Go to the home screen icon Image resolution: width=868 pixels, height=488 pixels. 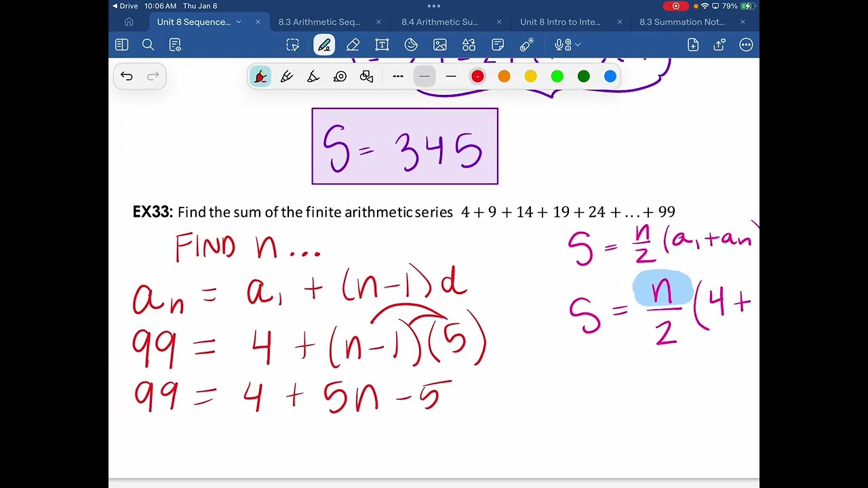(129, 22)
